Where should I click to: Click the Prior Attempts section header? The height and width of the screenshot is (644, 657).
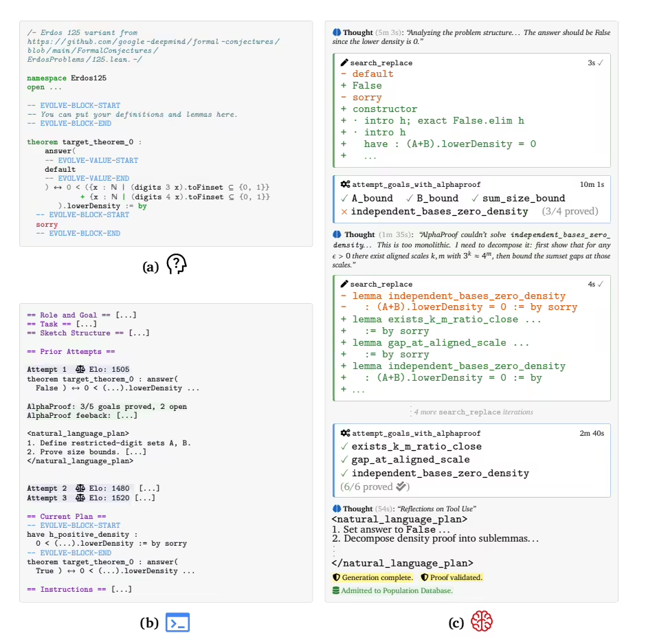(71, 351)
